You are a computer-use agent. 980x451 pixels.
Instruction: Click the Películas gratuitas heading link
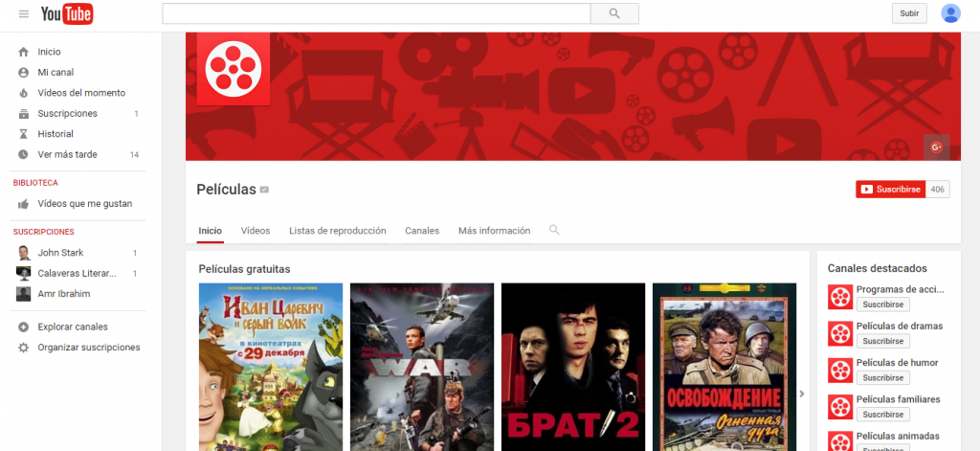click(x=244, y=269)
